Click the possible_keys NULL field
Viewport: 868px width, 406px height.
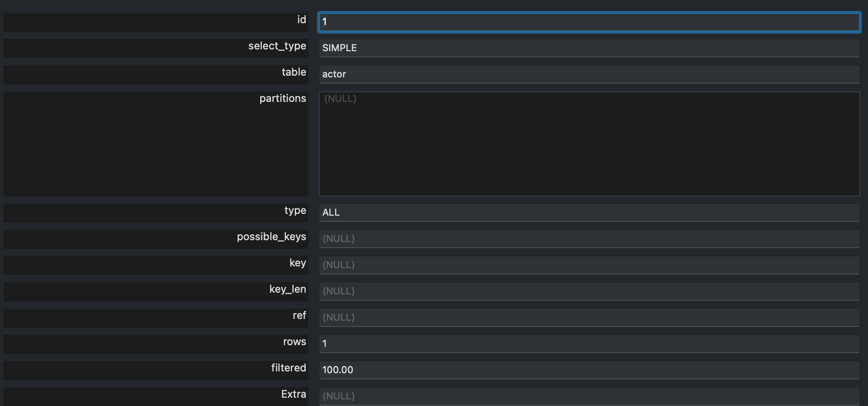[589, 239]
